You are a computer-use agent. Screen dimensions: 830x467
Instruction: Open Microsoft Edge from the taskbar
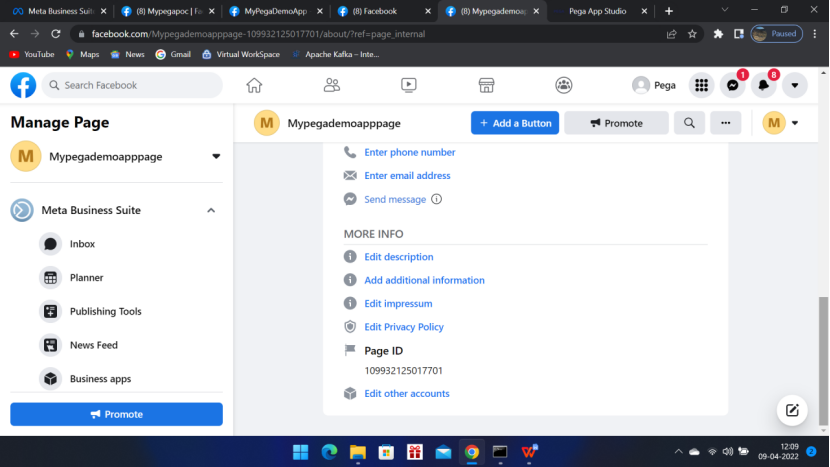pos(329,452)
